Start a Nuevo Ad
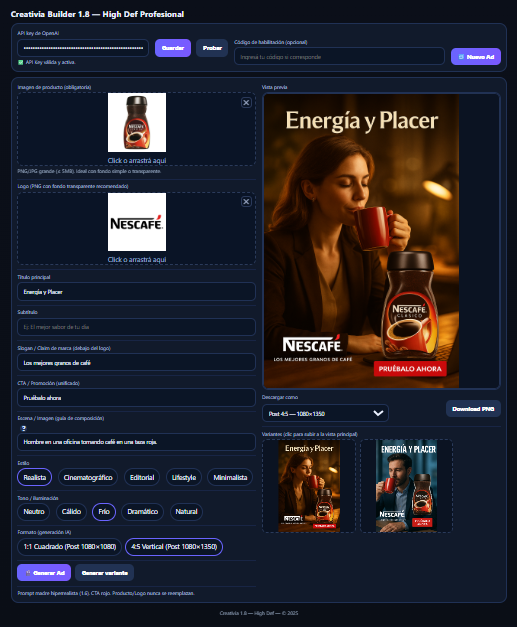 pos(476,57)
